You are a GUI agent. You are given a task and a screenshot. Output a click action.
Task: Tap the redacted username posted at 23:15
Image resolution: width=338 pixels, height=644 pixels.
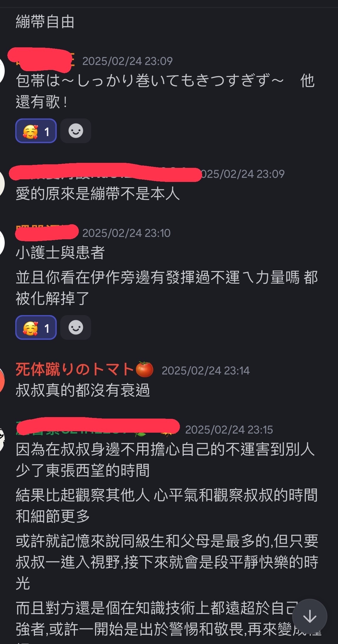(x=98, y=429)
